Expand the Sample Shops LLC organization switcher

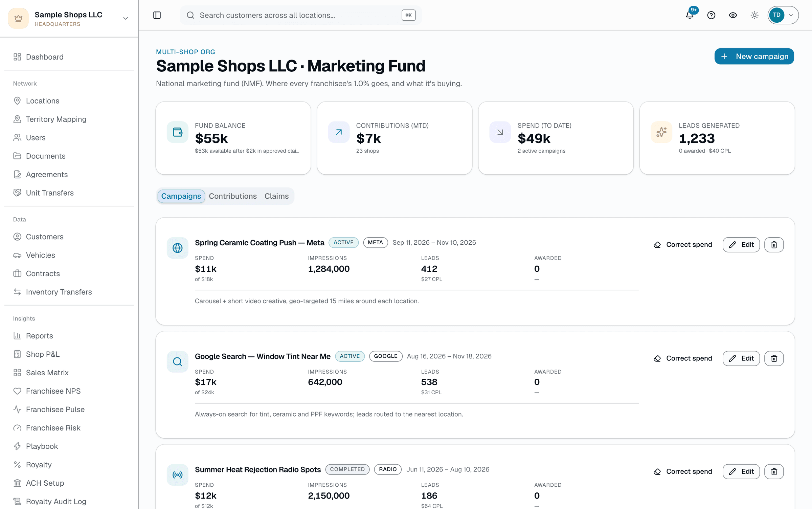69,19
